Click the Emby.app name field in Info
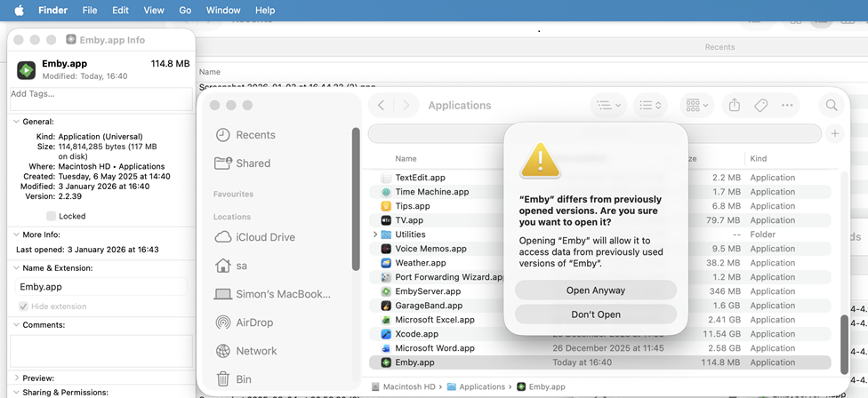The image size is (868, 398). tap(101, 287)
